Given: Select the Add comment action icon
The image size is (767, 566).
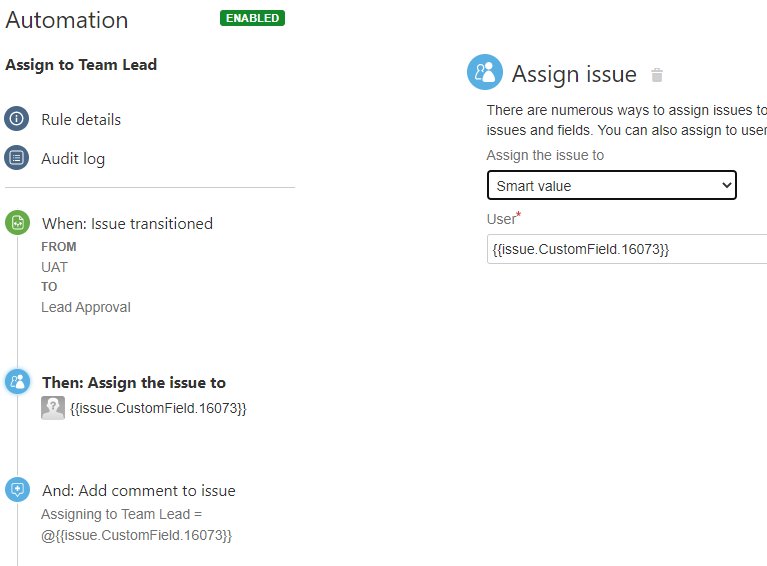Looking at the screenshot, I should point(18,490).
